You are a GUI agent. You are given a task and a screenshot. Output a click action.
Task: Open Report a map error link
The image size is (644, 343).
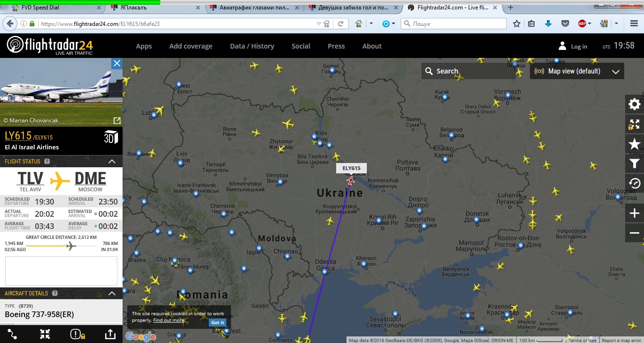(622, 340)
